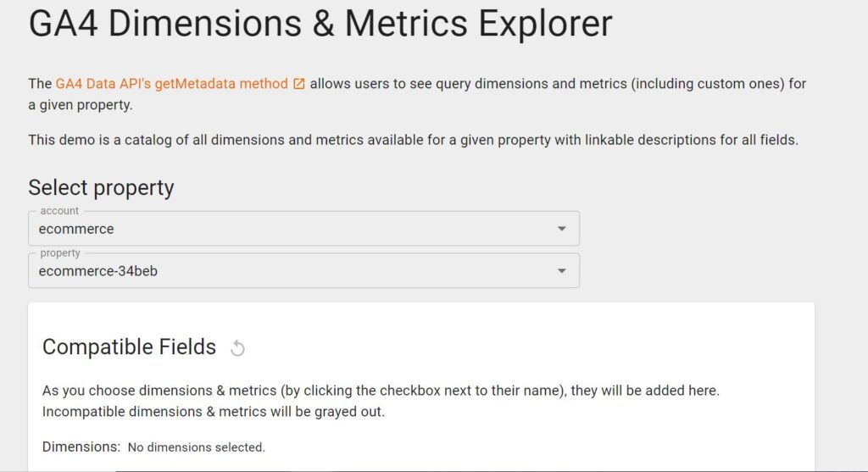The width and height of the screenshot is (868, 472).
Task: Open the GA4 Data API's getMetadata method link
Action: (171, 84)
